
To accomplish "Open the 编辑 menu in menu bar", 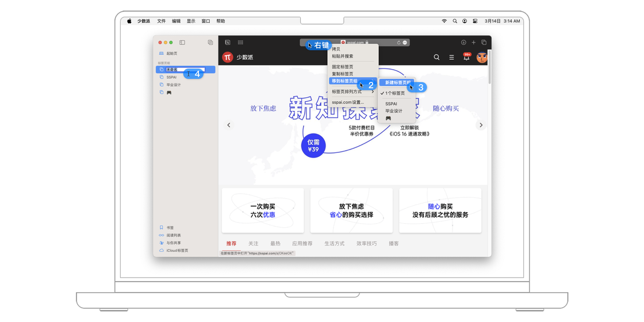I will coord(176,21).
